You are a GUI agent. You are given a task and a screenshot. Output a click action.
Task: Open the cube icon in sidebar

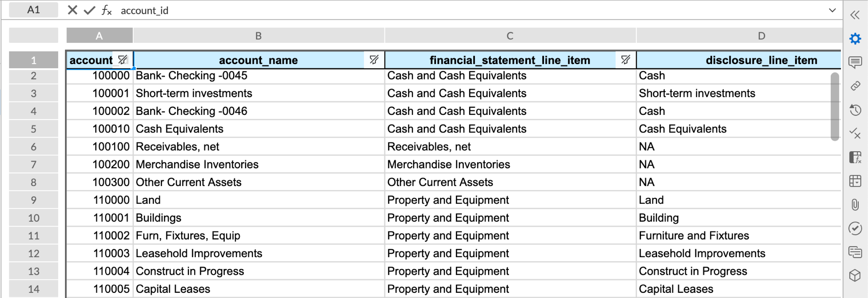click(855, 276)
